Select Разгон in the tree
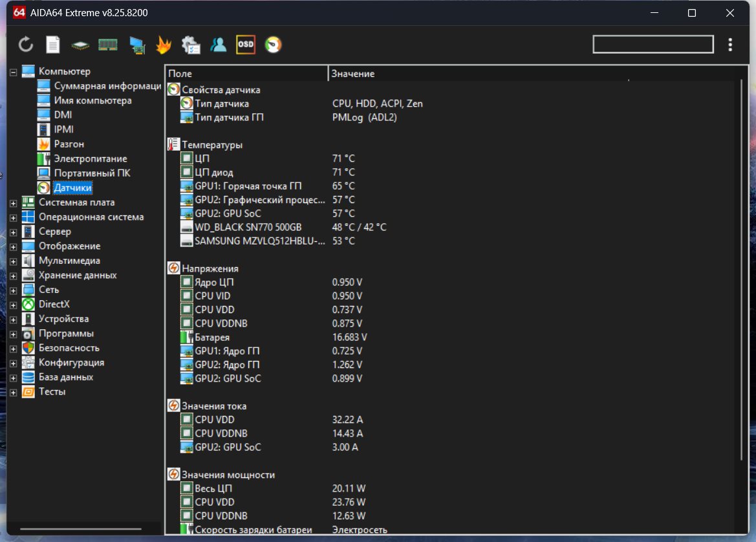The image size is (756, 542). pos(69,144)
